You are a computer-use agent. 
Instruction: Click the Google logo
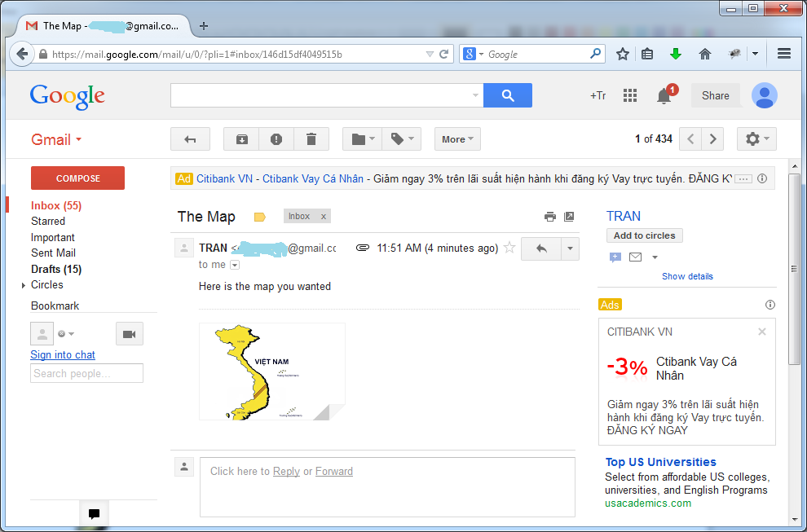point(68,96)
